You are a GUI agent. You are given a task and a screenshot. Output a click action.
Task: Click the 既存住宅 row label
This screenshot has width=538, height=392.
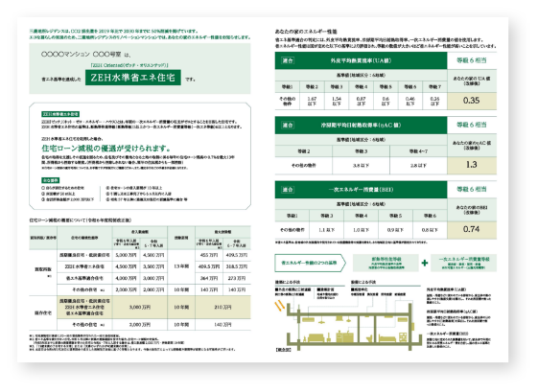pos(43,312)
